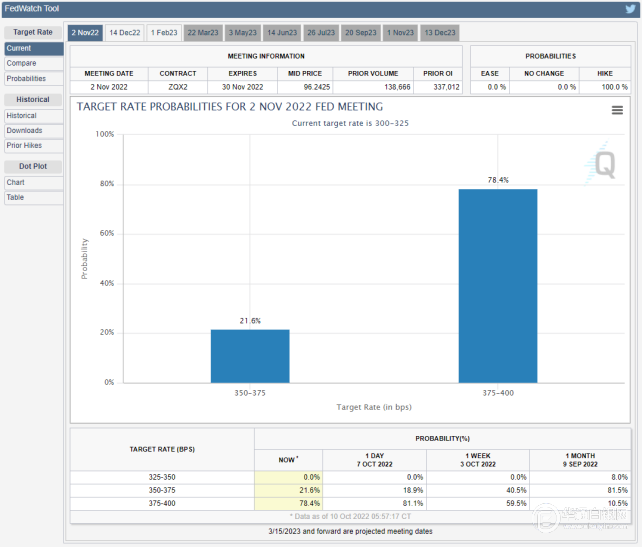Click the 30 Nov 2022 expires cell
Screen dimensions: 643x548
tap(243, 87)
